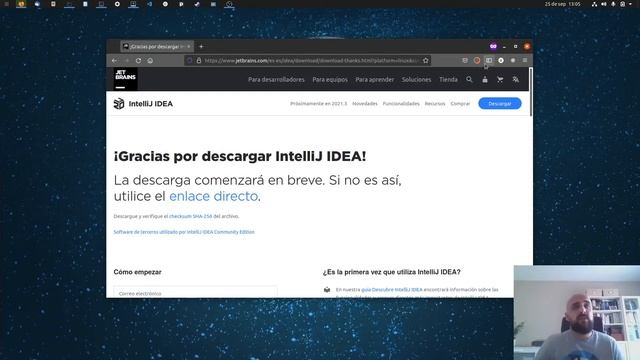Open the guía Descubre IntelliJ IDEA link
The image size is (640, 360).
tap(391, 290)
